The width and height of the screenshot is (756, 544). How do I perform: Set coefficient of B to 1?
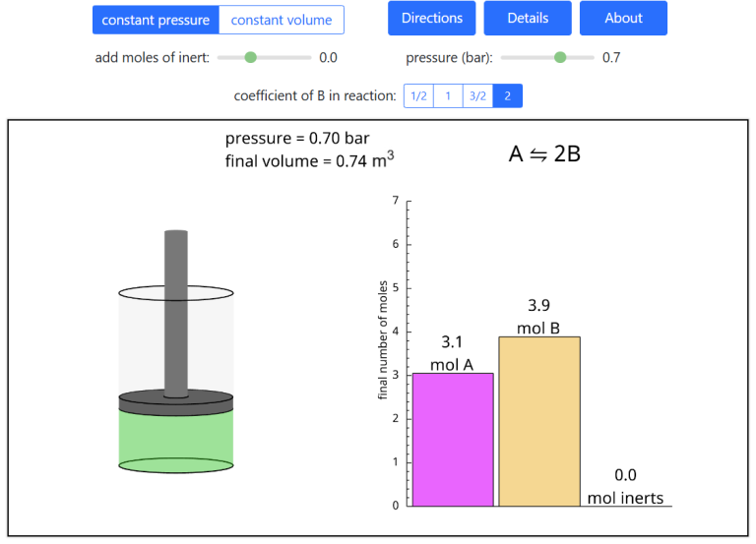click(x=448, y=95)
